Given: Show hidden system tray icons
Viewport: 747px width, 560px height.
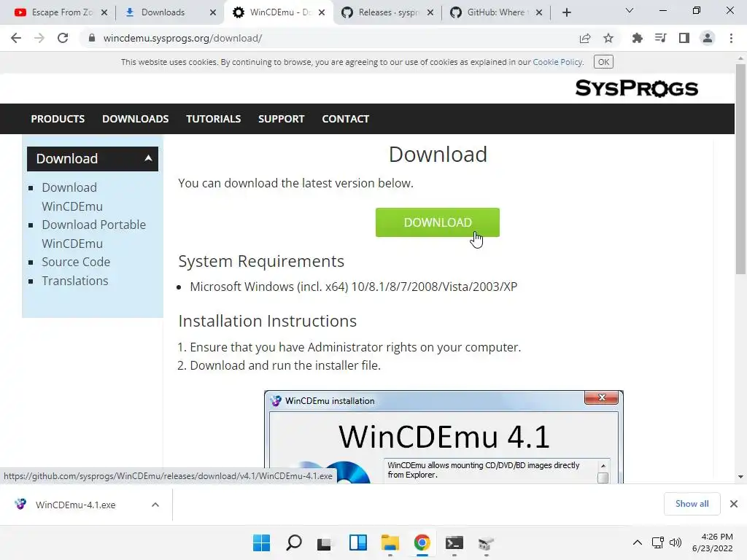Looking at the screenshot, I should pyautogui.click(x=638, y=542).
